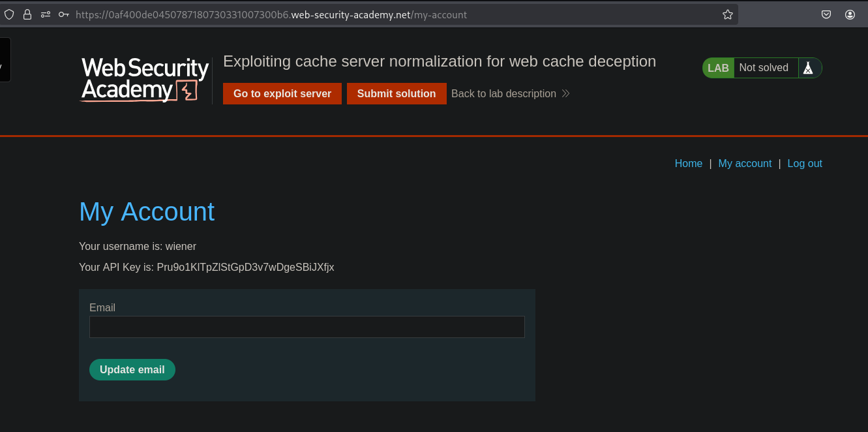Open site info via the padlock icon
The height and width of the screenshot is (432, 868).
pos(27,14)
